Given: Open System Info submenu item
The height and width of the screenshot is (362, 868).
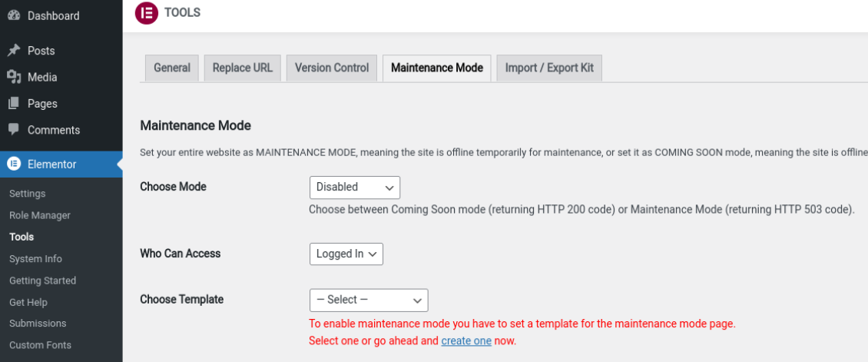Looking at the screenshot, I should coord(35,259).
